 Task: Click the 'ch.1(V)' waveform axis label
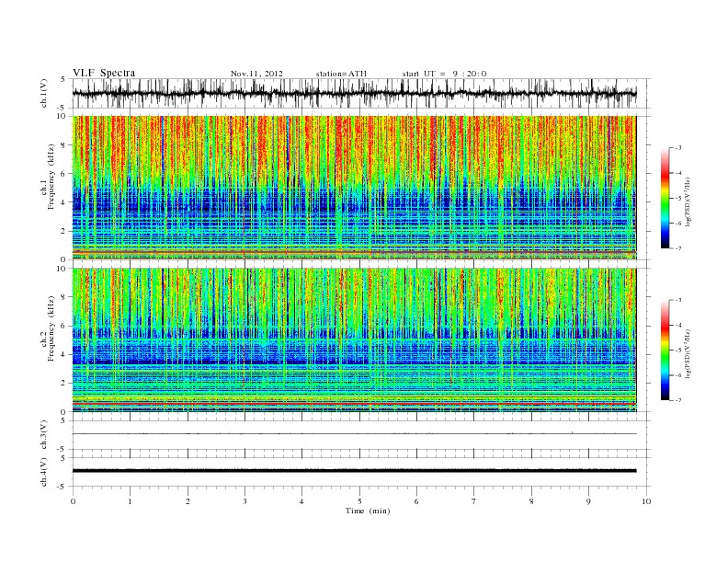pyautogui.click(x=44, y=93)
